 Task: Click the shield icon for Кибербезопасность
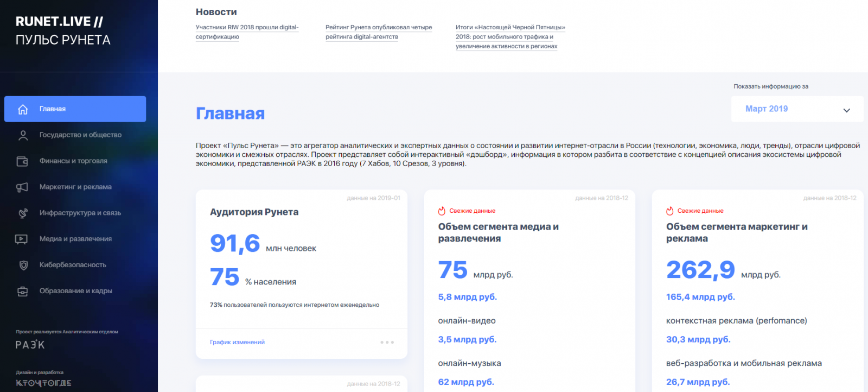[23, 265]
